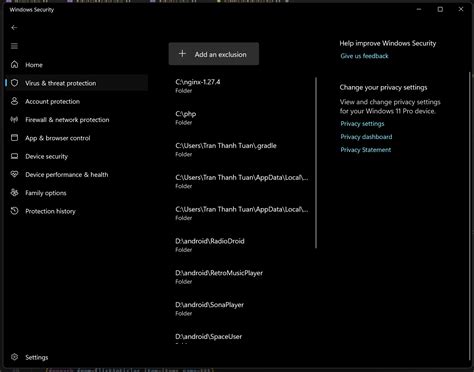Open Firewall & network protection section
Image resolution: width=474 pixels, height=372 pixels.
tap(77, 120)
